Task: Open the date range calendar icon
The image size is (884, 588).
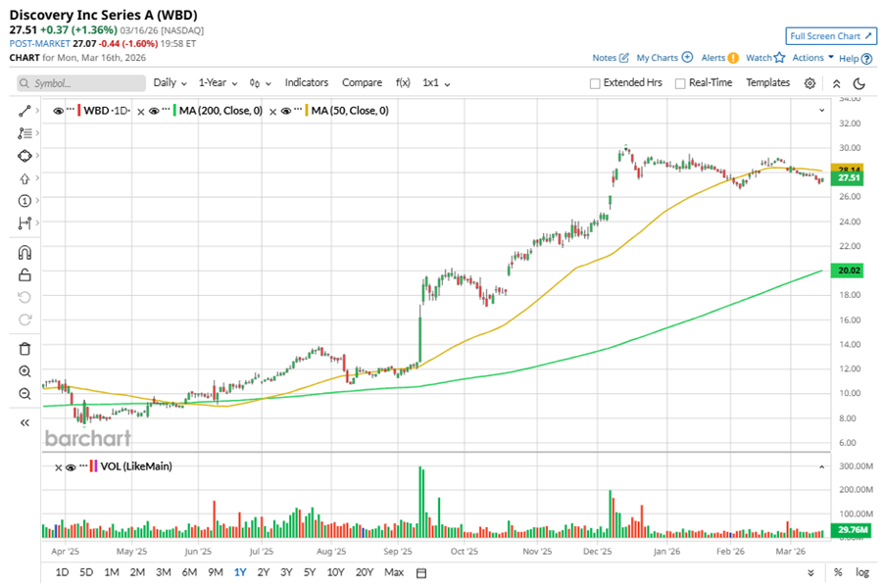Action: 421,572
